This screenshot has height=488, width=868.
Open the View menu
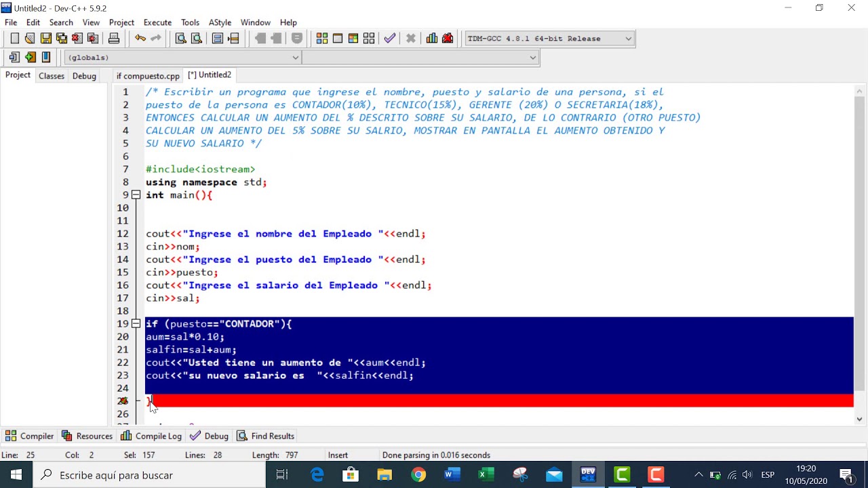pyautogui.click(x=91, y=22)
